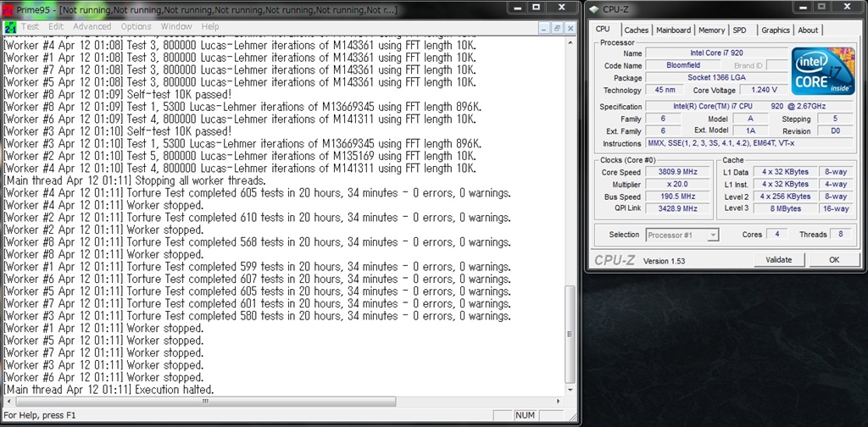Switch to the Mainboard tab
Image resolution: width=868 pixels, height=427 pixels.
pyautogui.click(x=673, y=30)
